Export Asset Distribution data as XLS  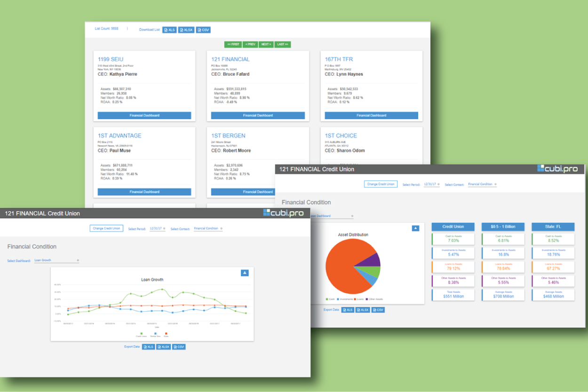[x=348, y=310]
